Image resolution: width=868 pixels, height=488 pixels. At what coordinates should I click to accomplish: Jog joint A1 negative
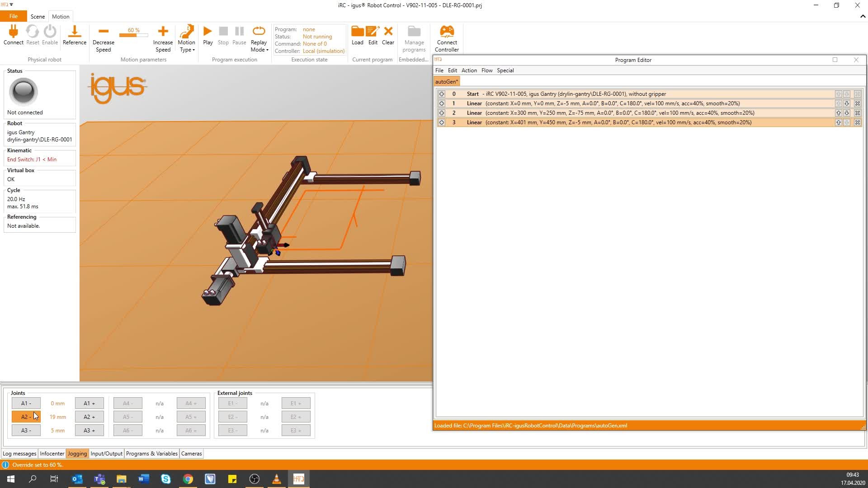pos(26,404)
